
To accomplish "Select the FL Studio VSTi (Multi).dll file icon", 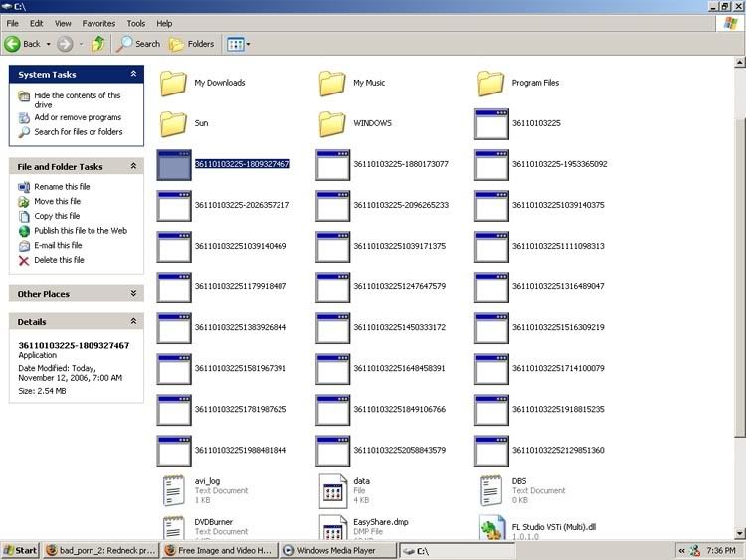I will point(492,528).
